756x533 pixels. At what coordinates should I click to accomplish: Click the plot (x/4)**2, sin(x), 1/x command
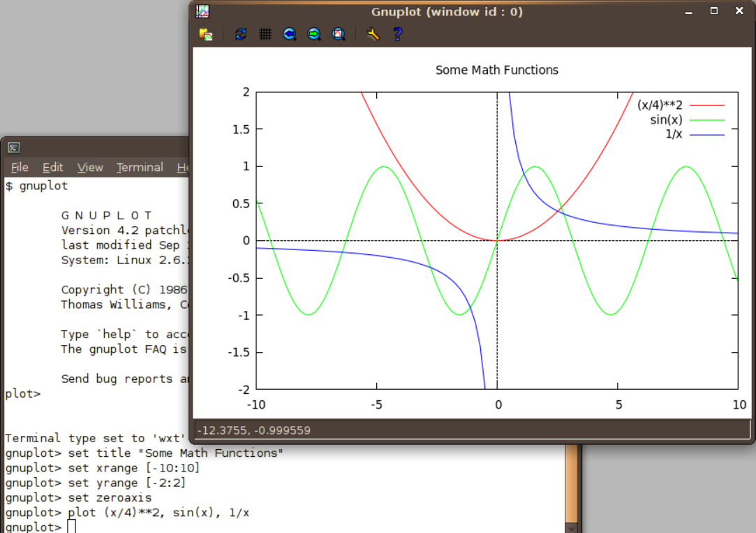128,513
